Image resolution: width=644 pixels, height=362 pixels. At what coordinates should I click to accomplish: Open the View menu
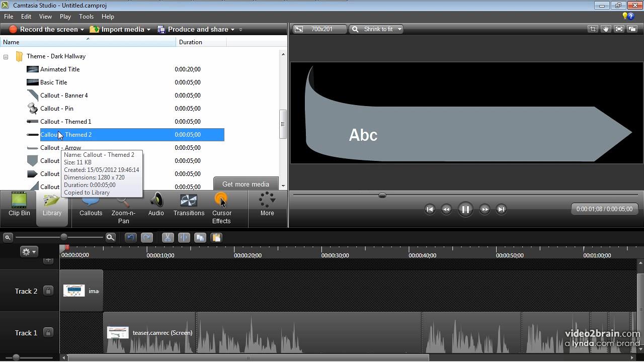[45, 16]
